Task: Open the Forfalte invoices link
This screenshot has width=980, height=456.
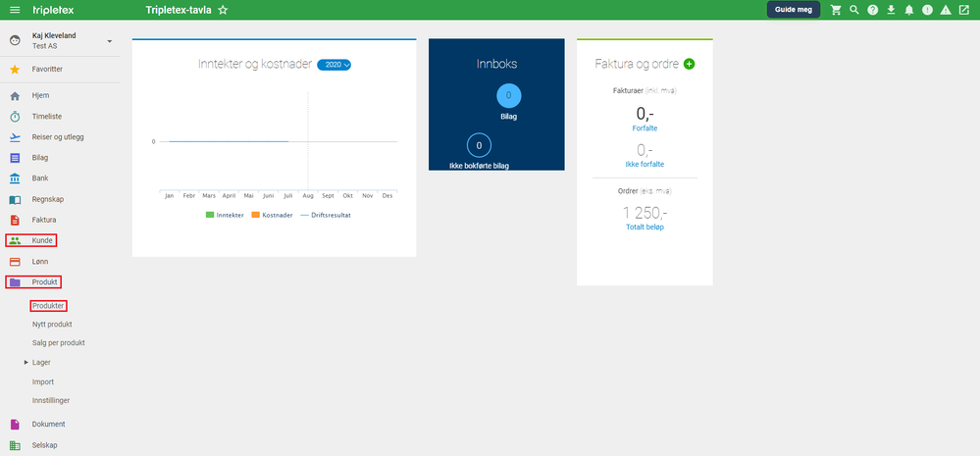Action: tap(645, 128)
